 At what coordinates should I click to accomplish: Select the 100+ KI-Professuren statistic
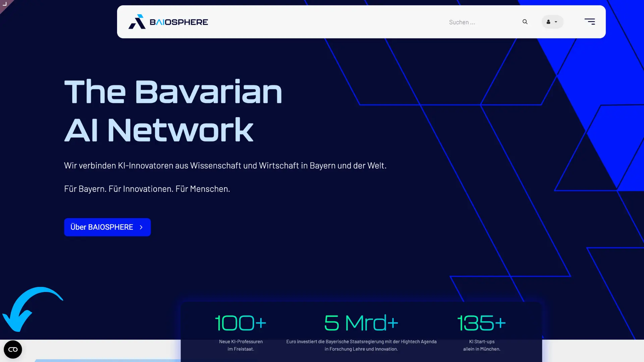tap(241, 333)
